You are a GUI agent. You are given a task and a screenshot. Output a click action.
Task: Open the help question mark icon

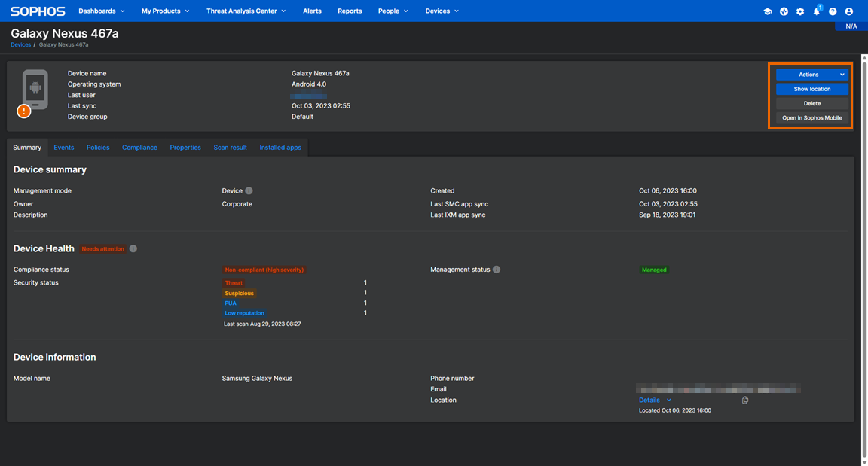[833, 11]
